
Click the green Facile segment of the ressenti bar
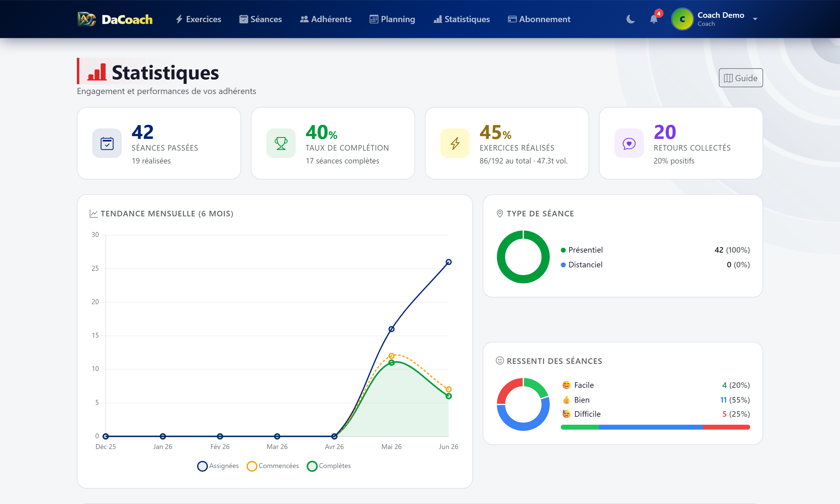[580, 427]
